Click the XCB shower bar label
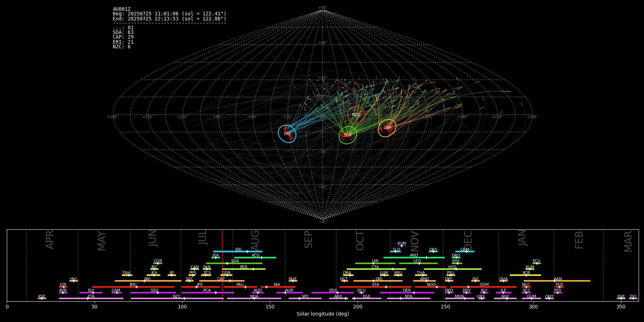This screenshot has width=644, height=322. point(526,273)
